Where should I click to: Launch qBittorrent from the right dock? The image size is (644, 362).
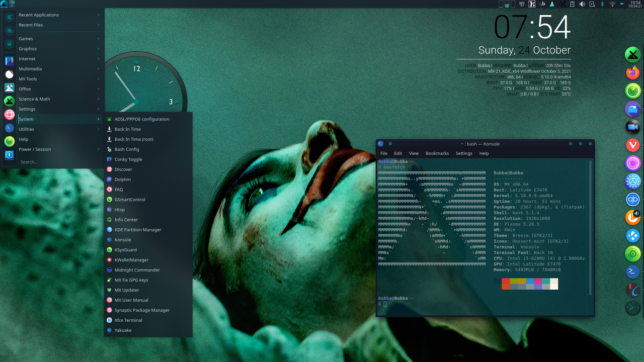click(632, 200)
